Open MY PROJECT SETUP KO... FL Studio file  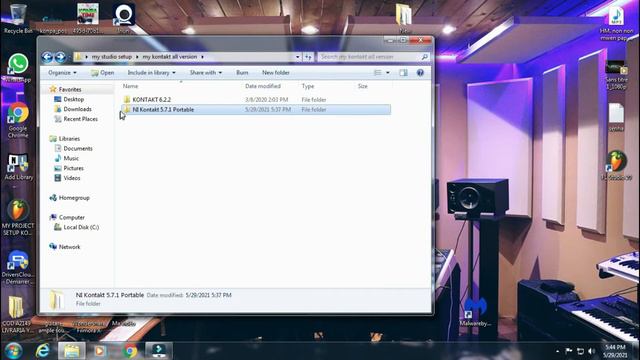tap(18, 218)
